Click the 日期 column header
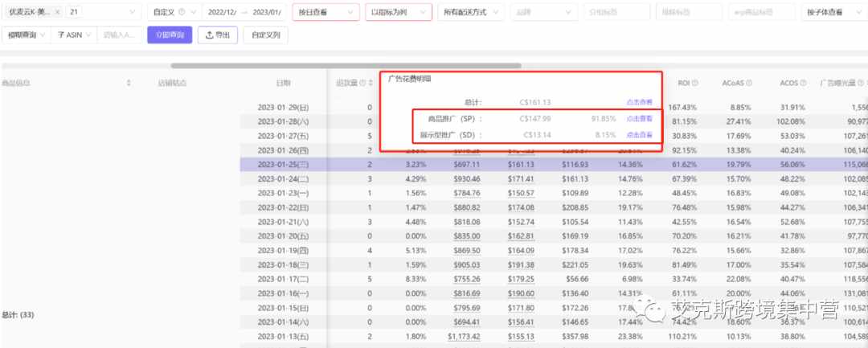The image size is (868, 348). point(284,83)
